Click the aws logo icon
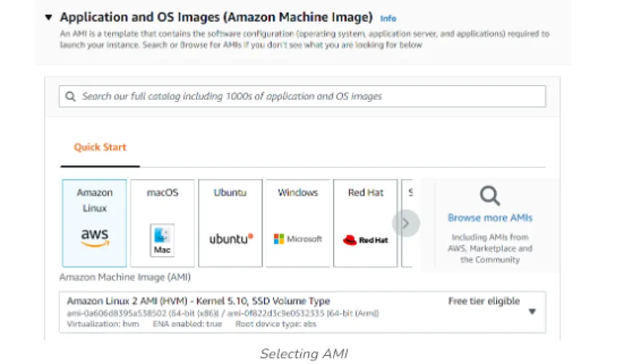Viewport: 641px width, 364px height. click(x=95, y=238)
